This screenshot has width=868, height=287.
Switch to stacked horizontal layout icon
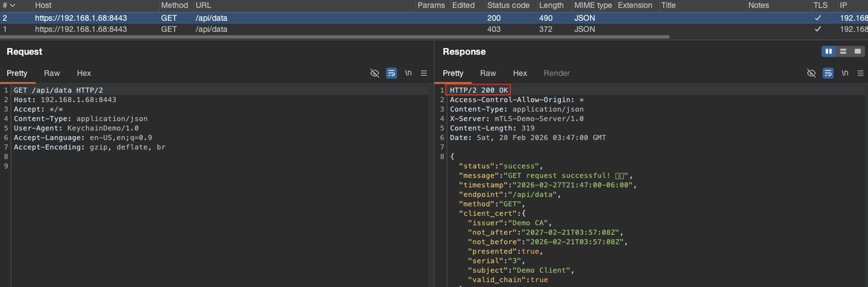pos(843,51)
